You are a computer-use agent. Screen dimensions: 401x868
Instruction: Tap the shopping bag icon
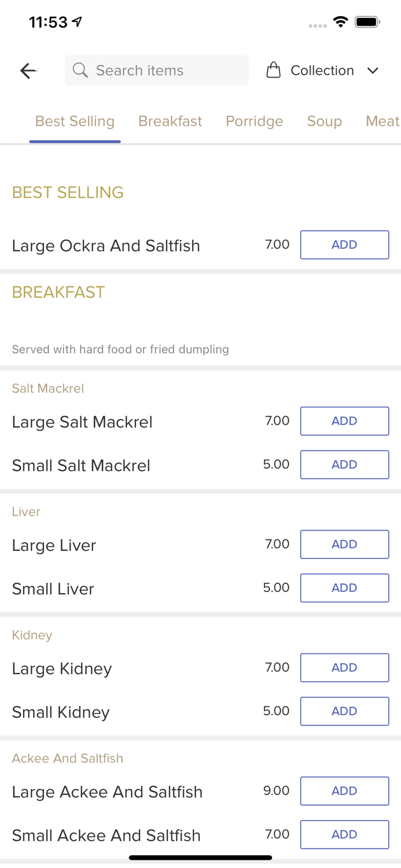273,71
